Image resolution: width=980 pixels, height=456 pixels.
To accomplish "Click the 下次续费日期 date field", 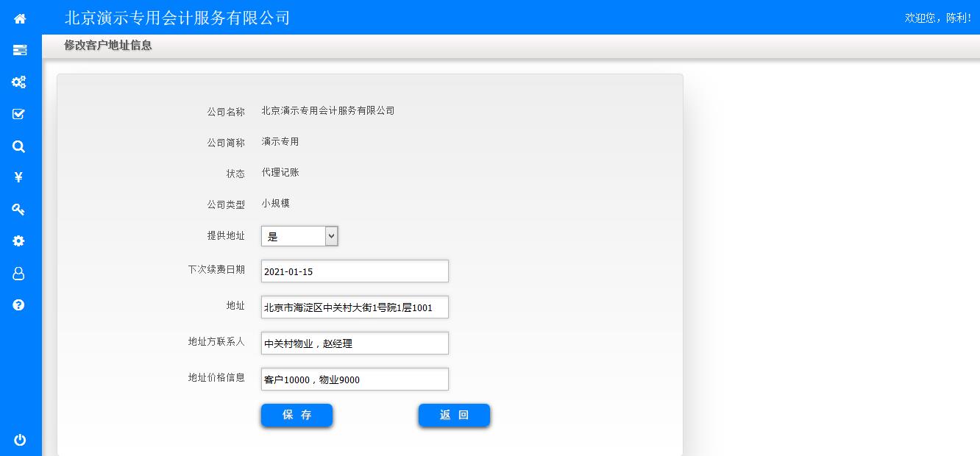I will click(355, 271).
